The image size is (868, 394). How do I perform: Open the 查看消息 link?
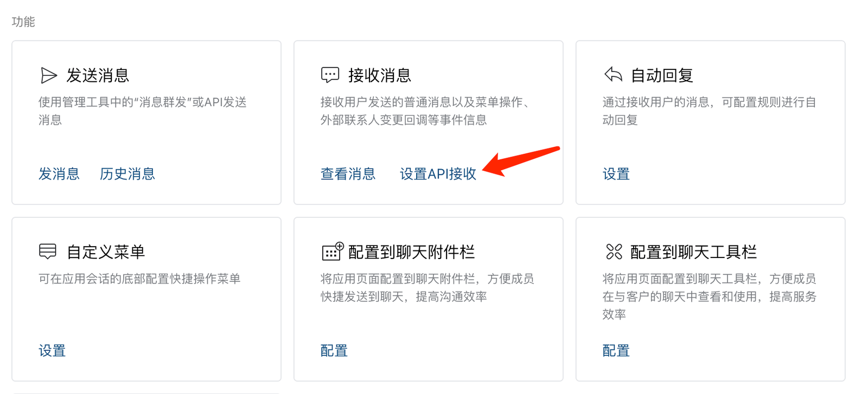pyautogui.click(x=348, y=174)
